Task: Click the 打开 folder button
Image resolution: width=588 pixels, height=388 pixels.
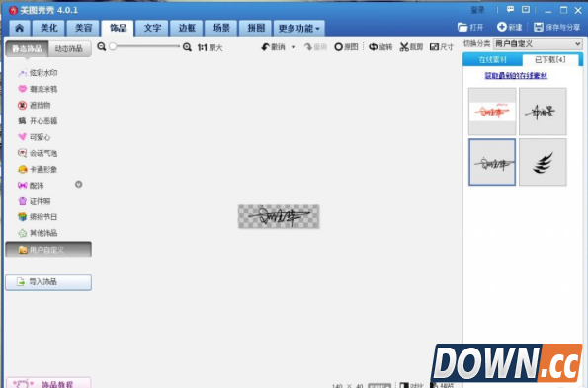Action: pyautogui.click(x=470, y=27)
